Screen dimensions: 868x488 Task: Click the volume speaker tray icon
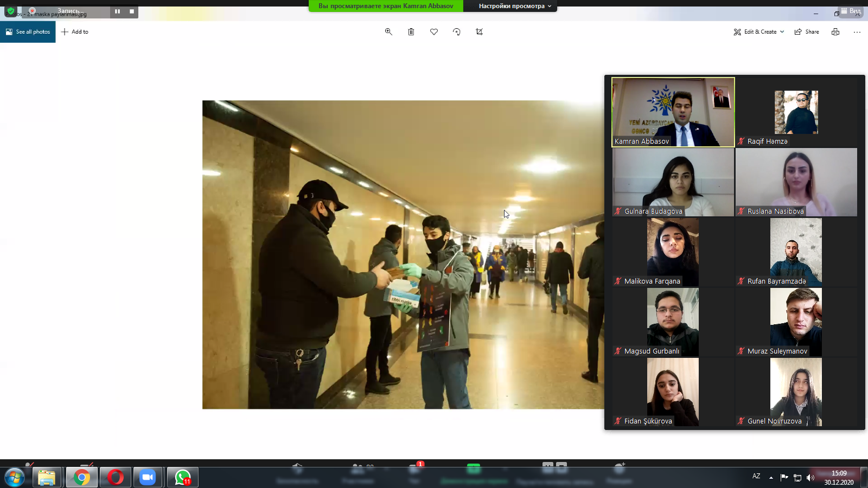[x=810, y=478]
